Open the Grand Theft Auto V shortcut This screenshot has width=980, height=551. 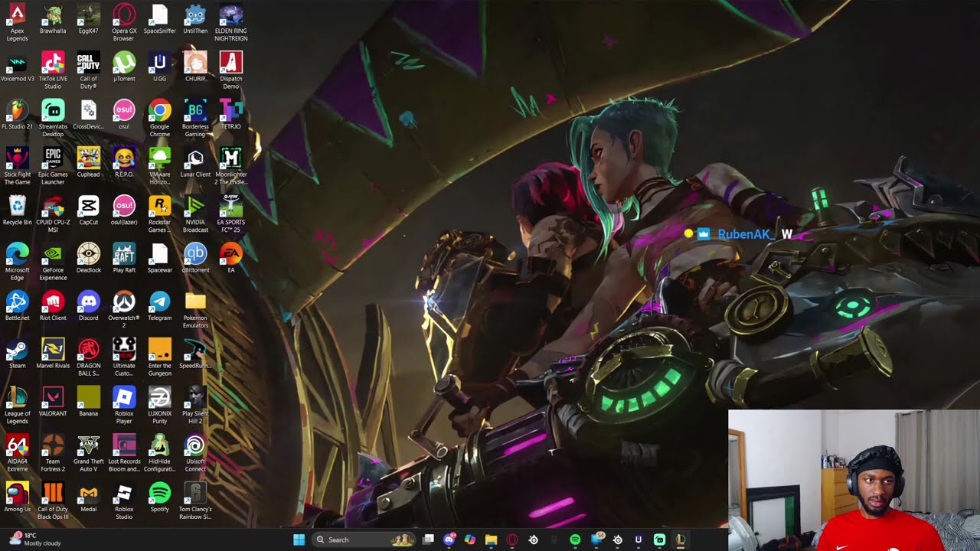click(88, 453)
